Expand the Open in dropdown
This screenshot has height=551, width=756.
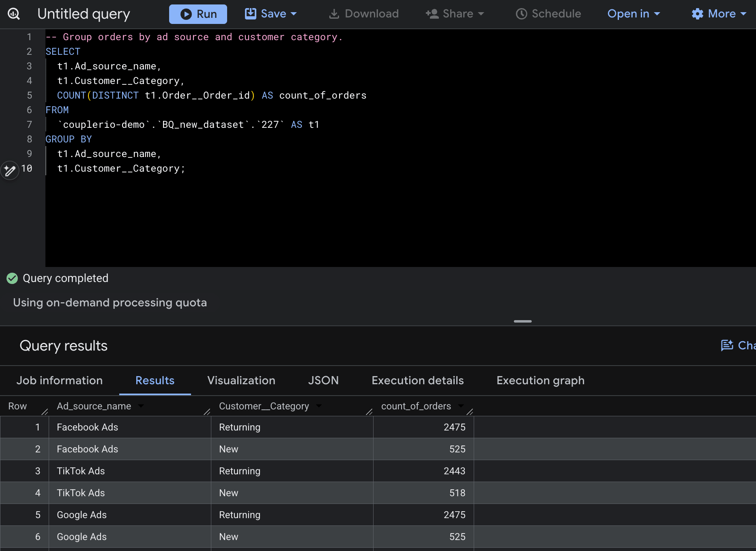(634, 14)
